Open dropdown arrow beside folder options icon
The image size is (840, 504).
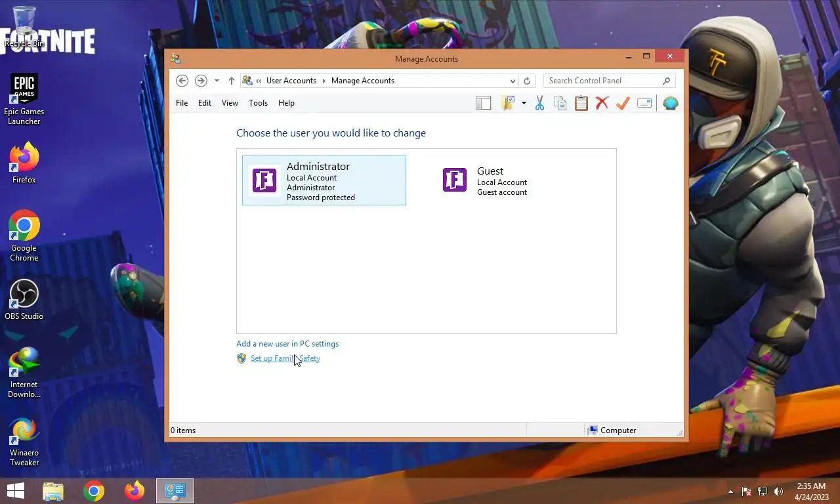pos(524,103)
